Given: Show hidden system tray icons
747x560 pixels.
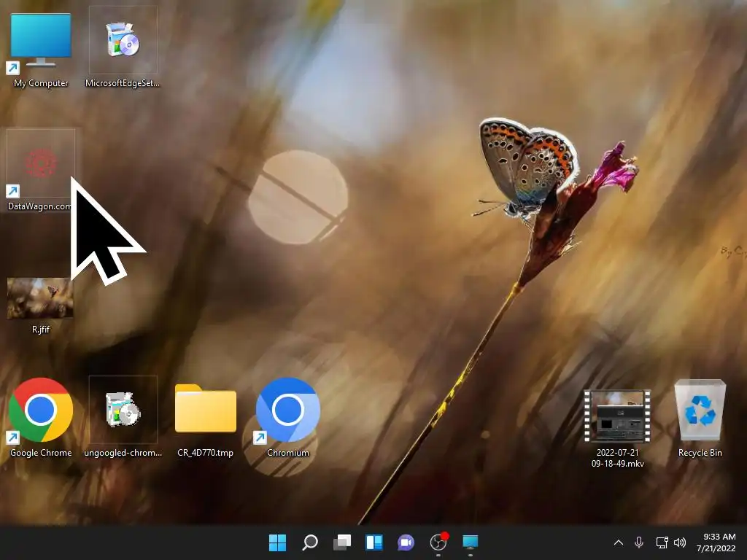Looking at the screenshot, I should tap(619, 542).
